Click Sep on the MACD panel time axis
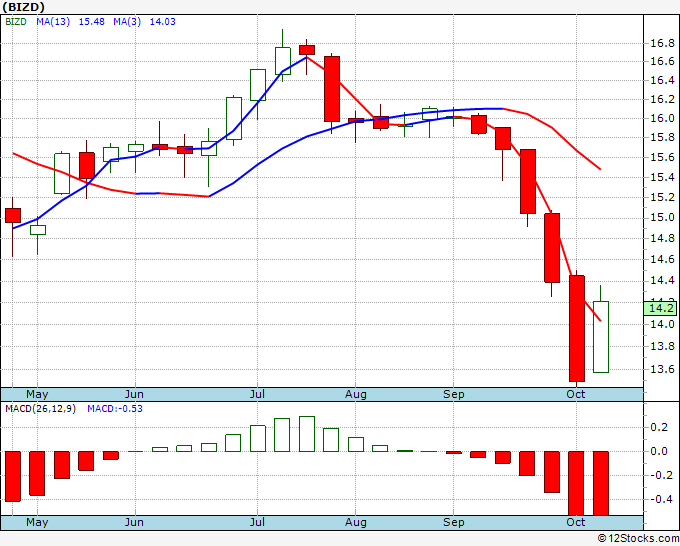The width and height of the screenshot is (680, 546). pyautogui.click(x=454, y=522)
